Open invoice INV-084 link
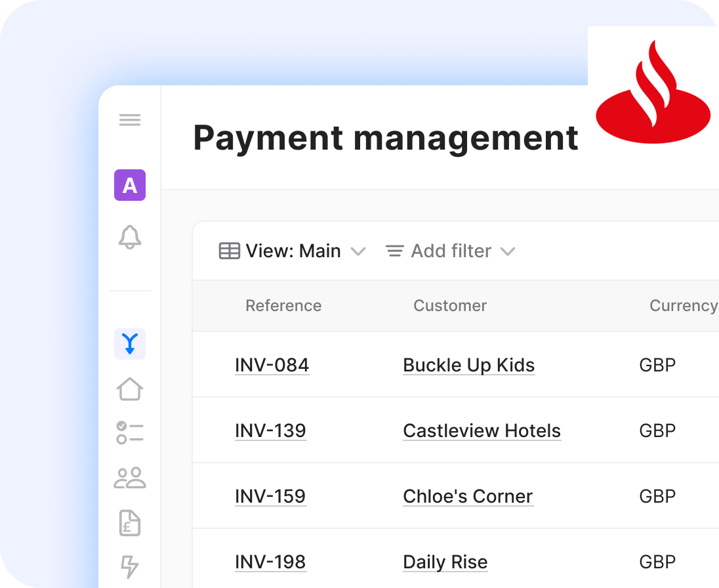The width and height of the screenshot is (719, 588). tap(272, 365)
